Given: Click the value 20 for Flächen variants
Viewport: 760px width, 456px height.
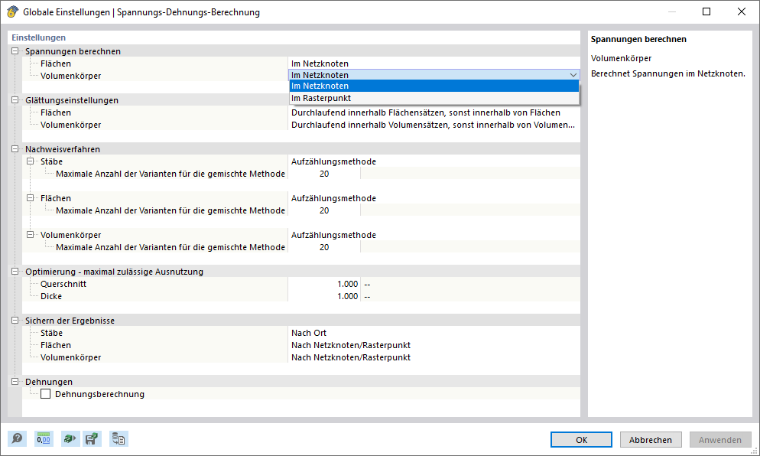Looking at the screenshot, I should [324, 210].
